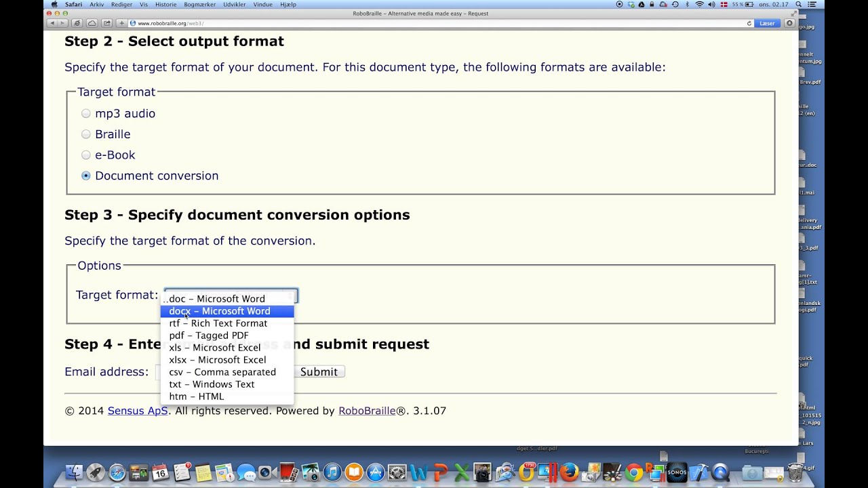Viewport: 868px width, 488px height.
Task: Click the Læser reader button
Action: click(x=767, y=23)
